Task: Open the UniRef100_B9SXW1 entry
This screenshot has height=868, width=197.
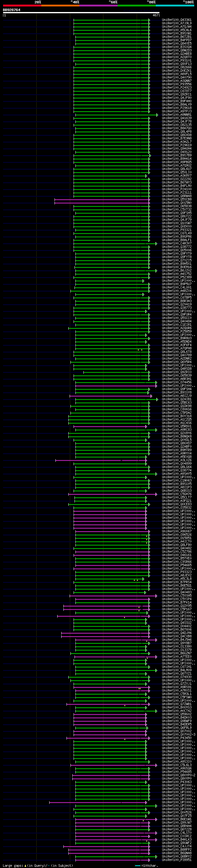Action: click(x=177, y=33)
